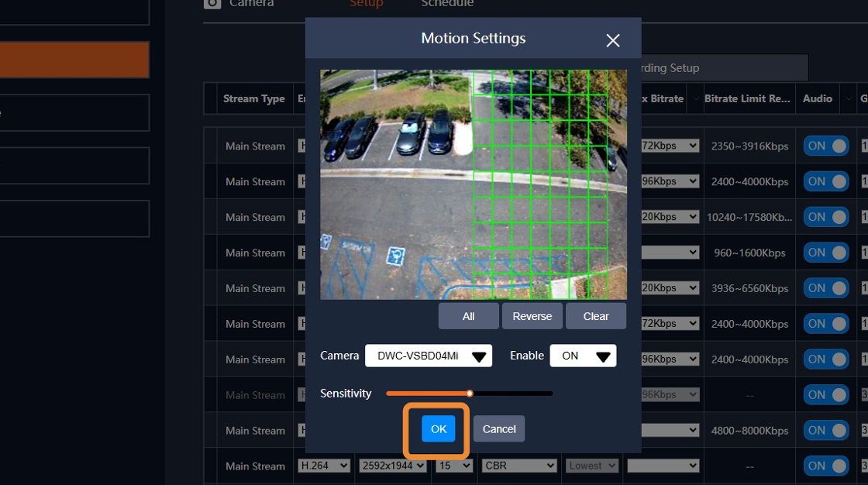Open the H.264 codec dropdown
The image size is (868, 485).
coord(324,466)
